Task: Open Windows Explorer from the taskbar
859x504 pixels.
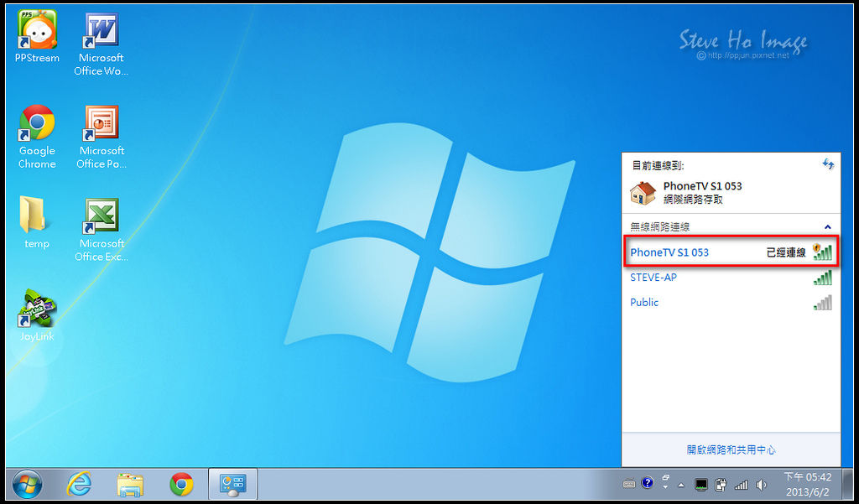Action: point(130,485)
